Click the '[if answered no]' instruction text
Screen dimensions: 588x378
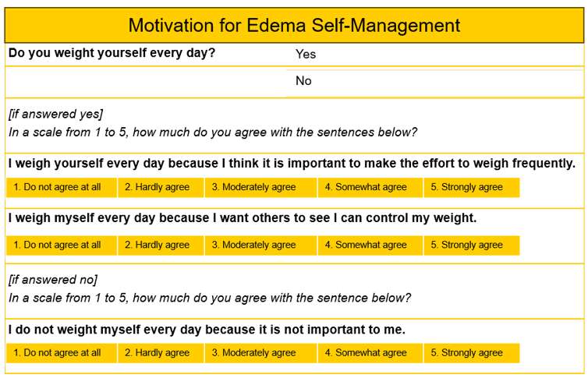53,280
